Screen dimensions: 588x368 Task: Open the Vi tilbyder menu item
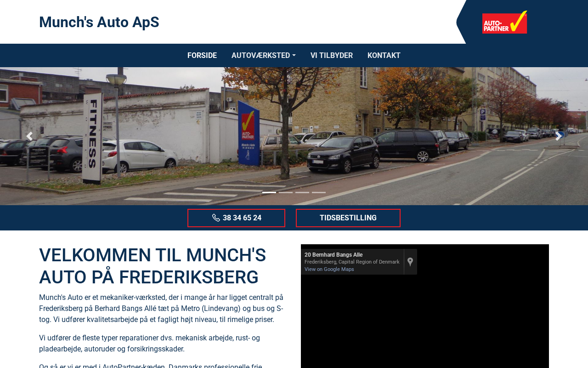pos(332,56)
